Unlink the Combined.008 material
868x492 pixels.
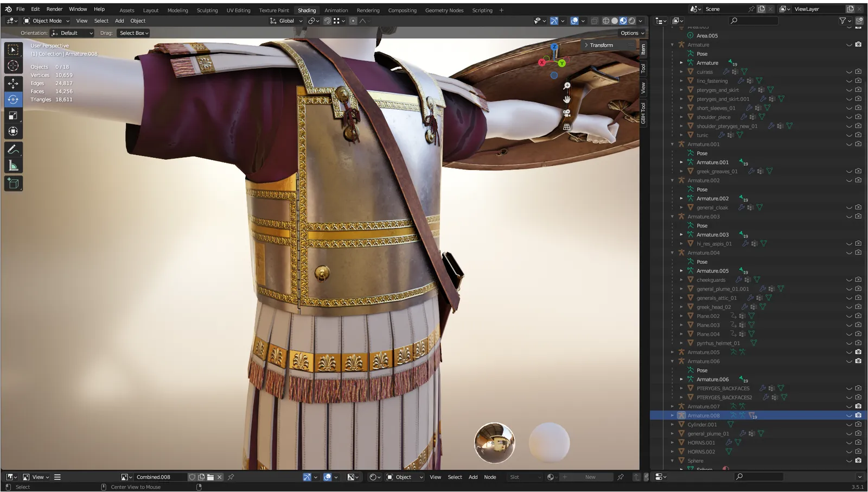coord(219,477)
